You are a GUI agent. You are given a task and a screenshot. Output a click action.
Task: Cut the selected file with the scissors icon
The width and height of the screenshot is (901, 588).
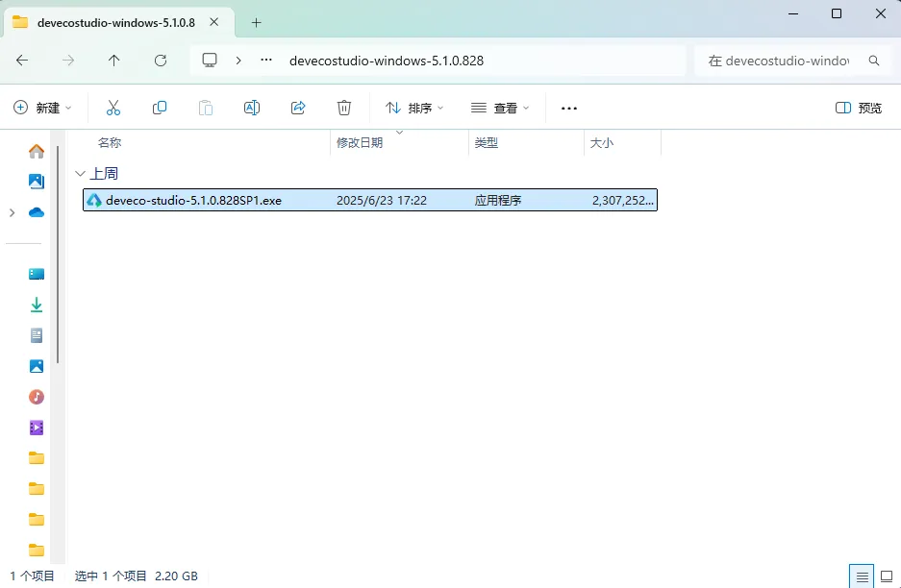113,108
